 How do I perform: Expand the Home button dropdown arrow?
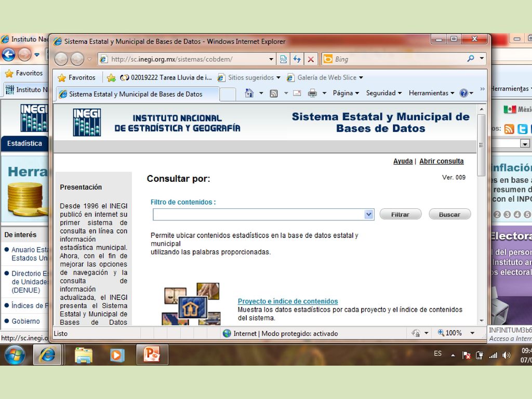click(261, 93)
